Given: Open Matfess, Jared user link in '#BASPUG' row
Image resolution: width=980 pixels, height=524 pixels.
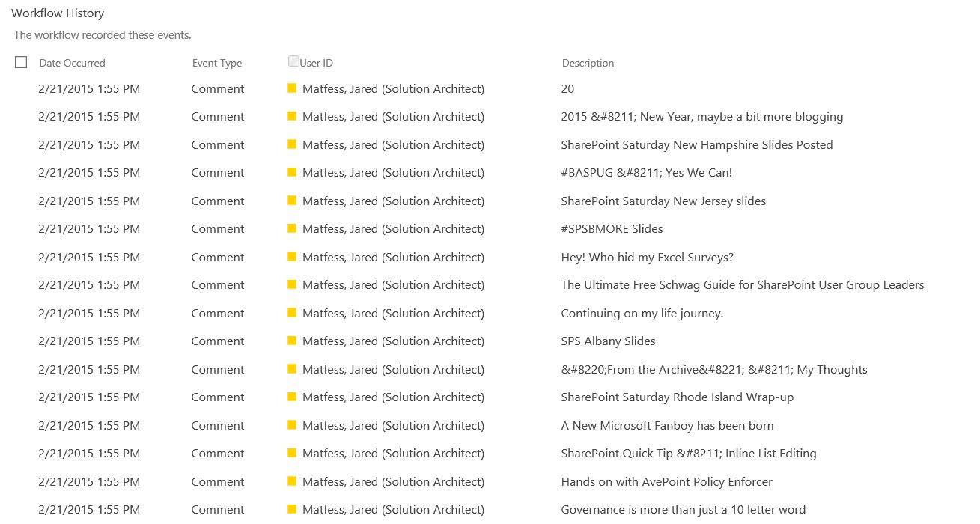Looking at the screenshot, I should (x=393, y=173).
